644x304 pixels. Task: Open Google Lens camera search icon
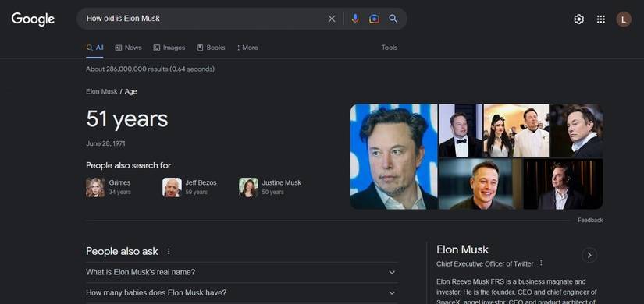(x=374, y=19)
